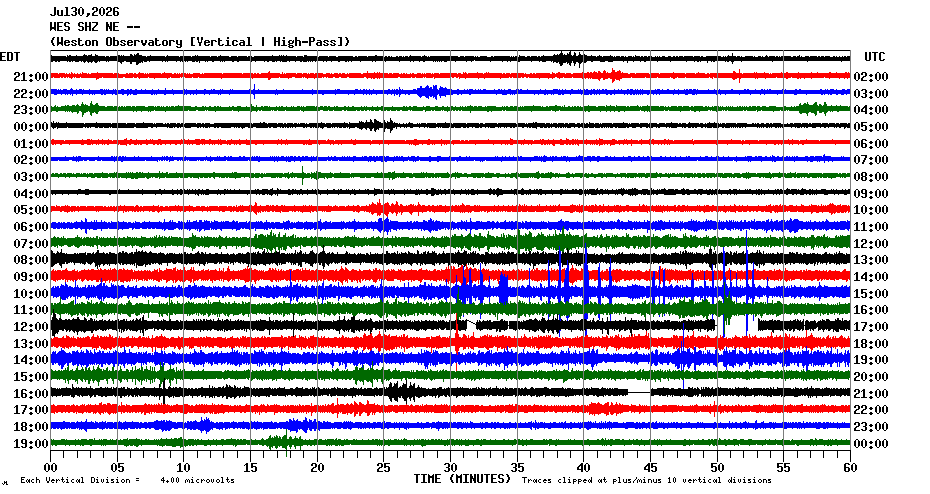Pick the 03:00 EDT row label

point(31,177)
